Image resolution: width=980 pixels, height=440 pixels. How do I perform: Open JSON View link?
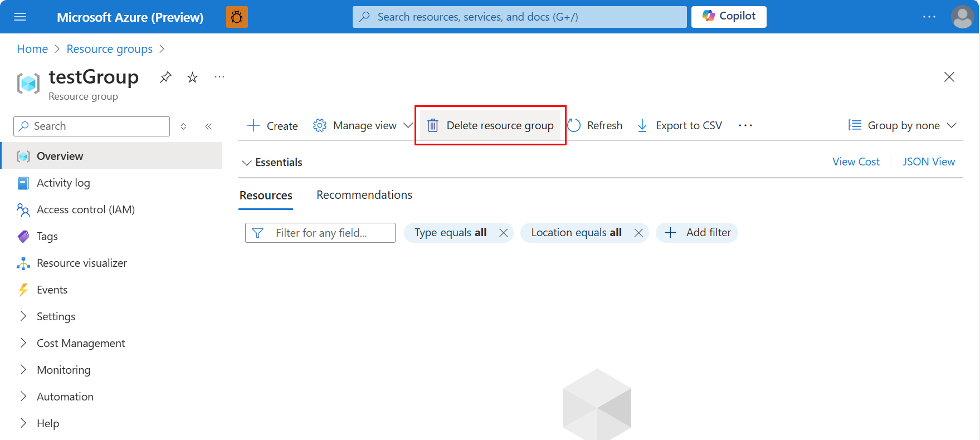(x=929, y=162)
